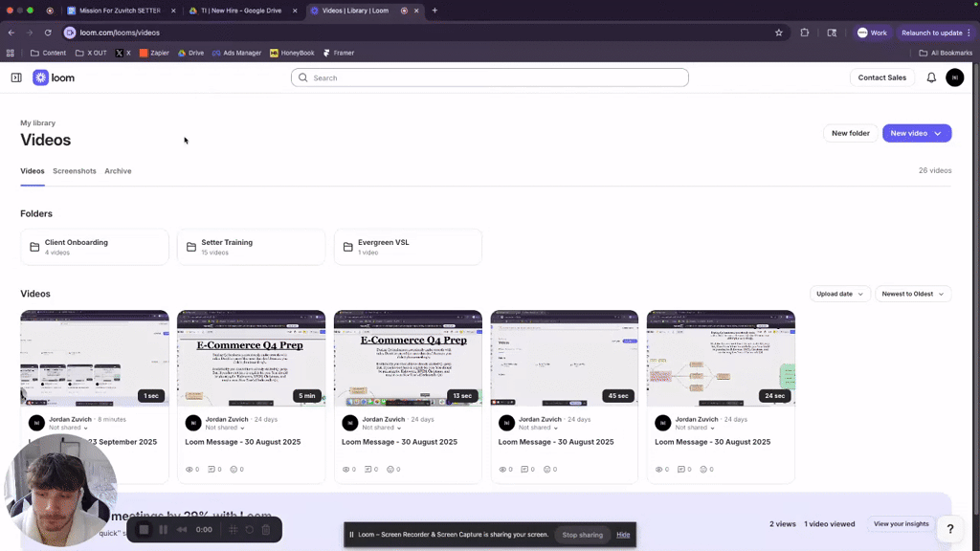Expand Not shared on the 13 sec video
Viewport: 980px width, 551px height.
382,428
